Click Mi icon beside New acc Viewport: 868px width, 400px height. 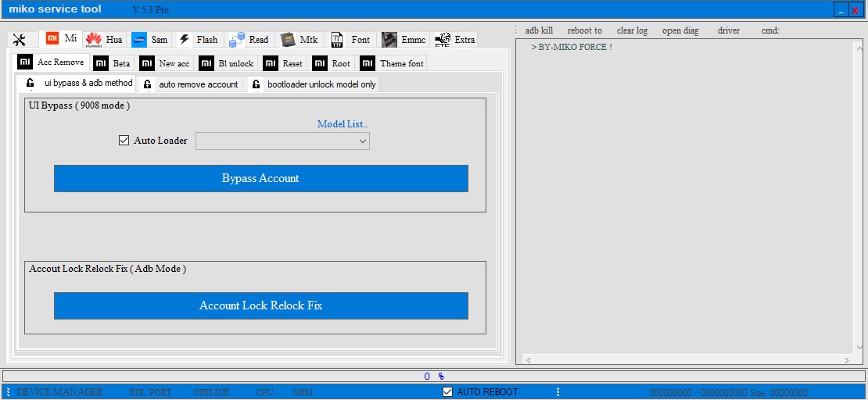point(147,63)
